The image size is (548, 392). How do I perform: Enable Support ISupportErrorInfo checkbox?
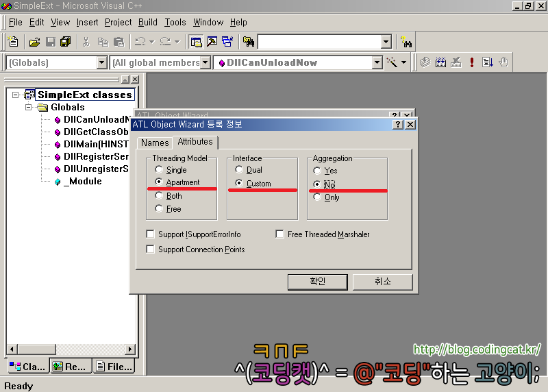150,234
